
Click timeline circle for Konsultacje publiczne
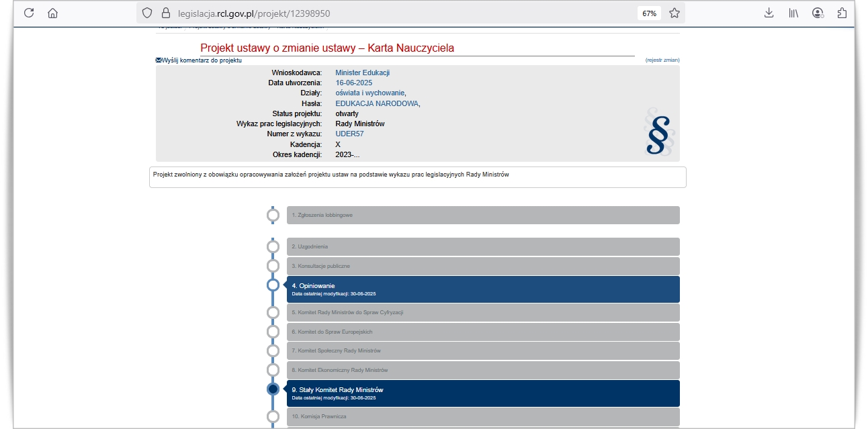tap(273, 266)
